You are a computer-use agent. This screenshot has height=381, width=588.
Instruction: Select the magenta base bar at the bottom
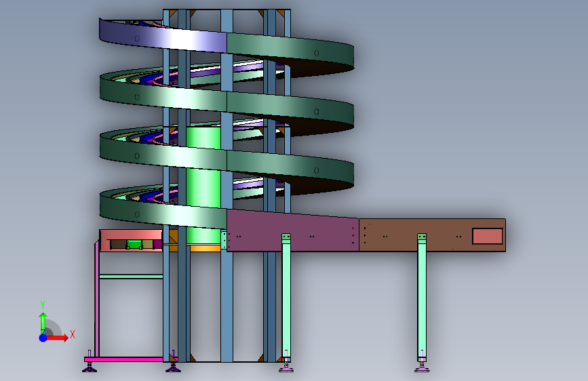[x=123, y=359]
